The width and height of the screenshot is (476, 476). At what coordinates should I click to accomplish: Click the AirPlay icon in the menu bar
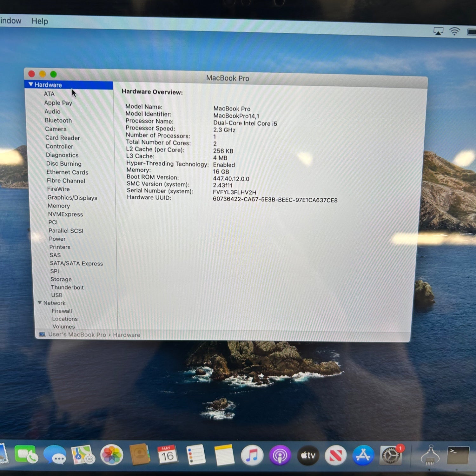click(x=438, y=31)
